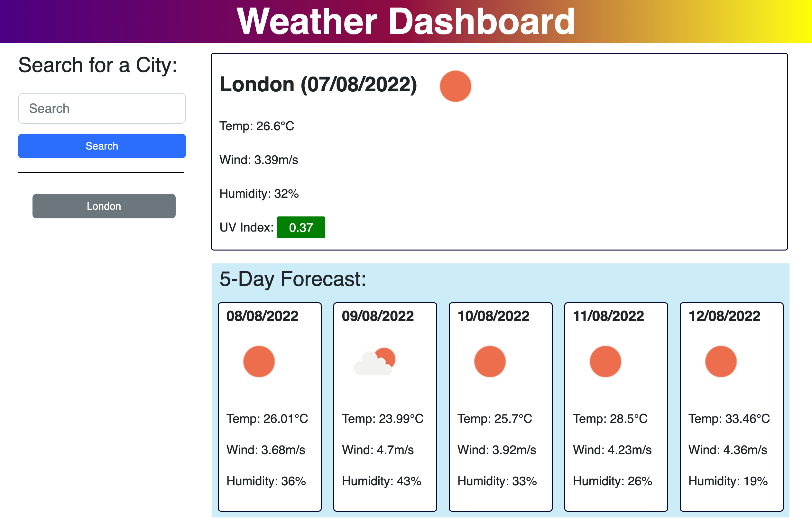Click the partly cloudy icon for 09/08/2022
812x530 pixels.
tap(374, 361)
